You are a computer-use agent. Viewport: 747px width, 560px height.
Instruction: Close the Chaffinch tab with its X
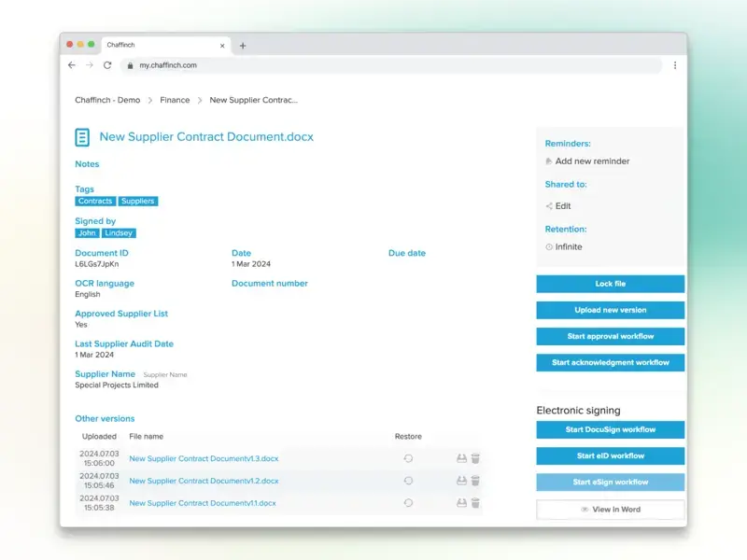click(222, 46)
